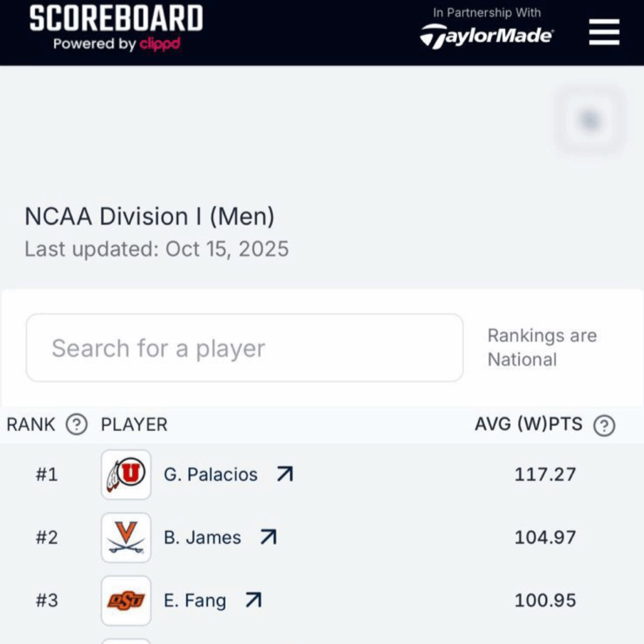Click the TaylorMade partner logo

pyautogui.click(x=486, y=36)
